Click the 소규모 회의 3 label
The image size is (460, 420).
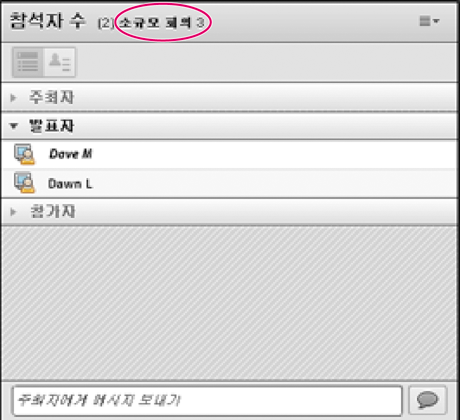pos(161,23)
